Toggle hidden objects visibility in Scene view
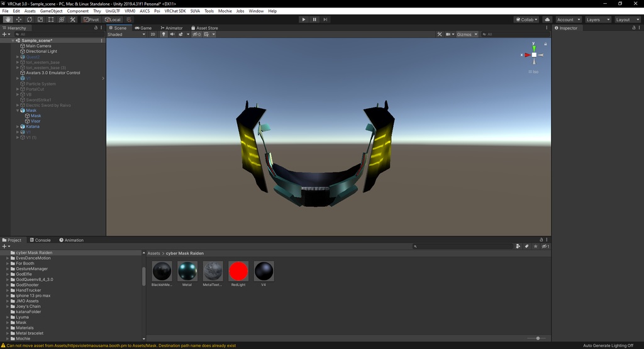The width and height of the screenshot is (644, 349). [197, 35]
